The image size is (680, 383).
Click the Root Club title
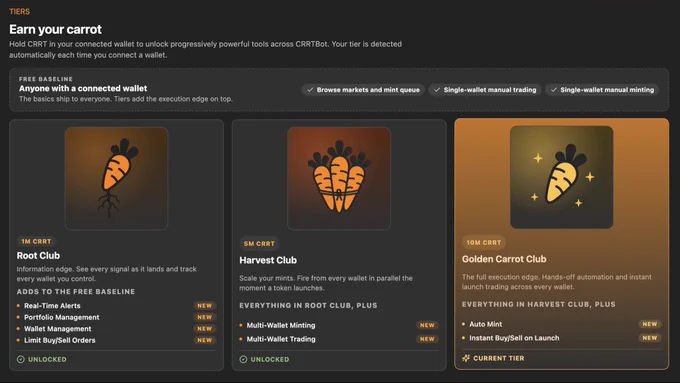coord(38,255)
